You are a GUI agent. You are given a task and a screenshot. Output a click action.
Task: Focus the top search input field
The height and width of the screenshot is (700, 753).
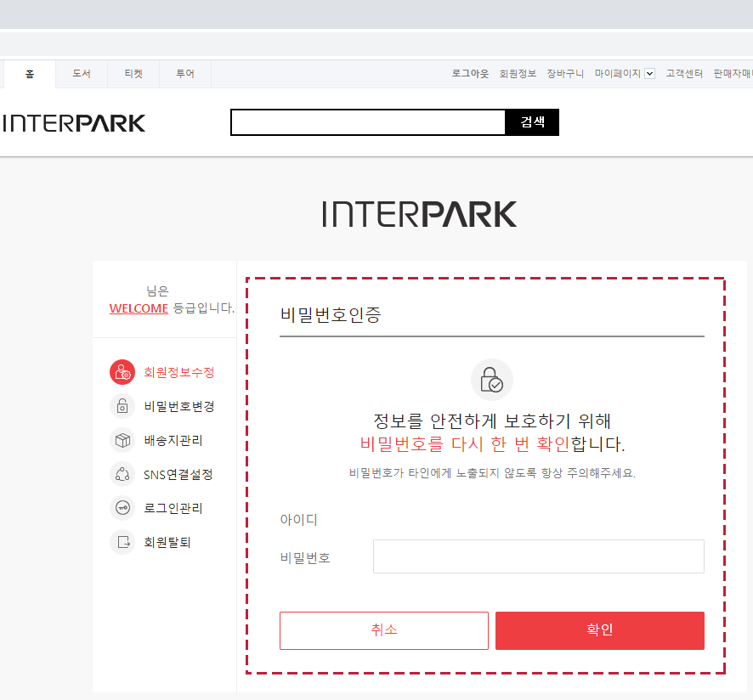click(368, 122)
